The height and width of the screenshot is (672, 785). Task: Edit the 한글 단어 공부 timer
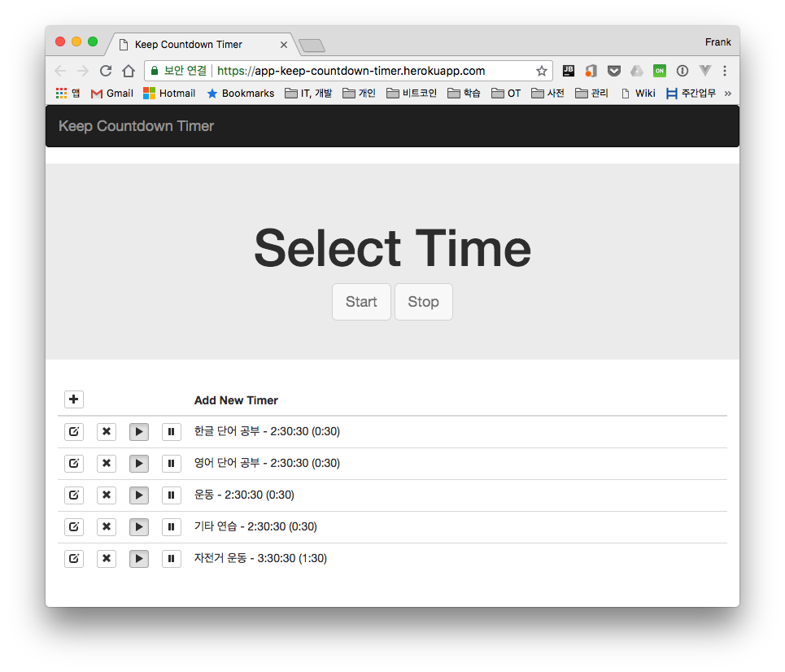[74, 431]
